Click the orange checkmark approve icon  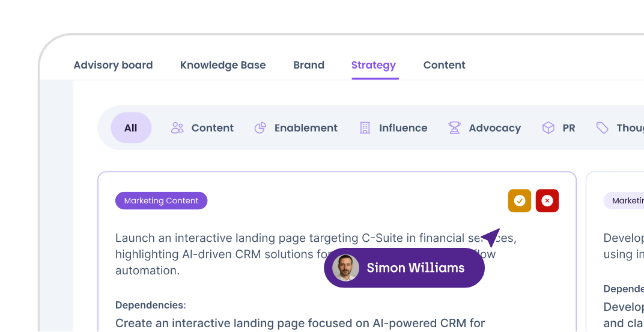pyautogui.click(x=520, y=201)
